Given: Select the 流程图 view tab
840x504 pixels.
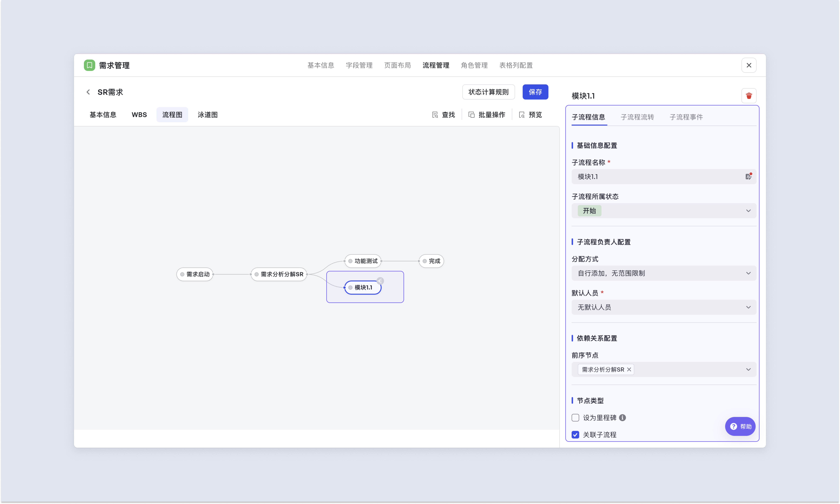Looking at the screenshot, I should (172, 115).
